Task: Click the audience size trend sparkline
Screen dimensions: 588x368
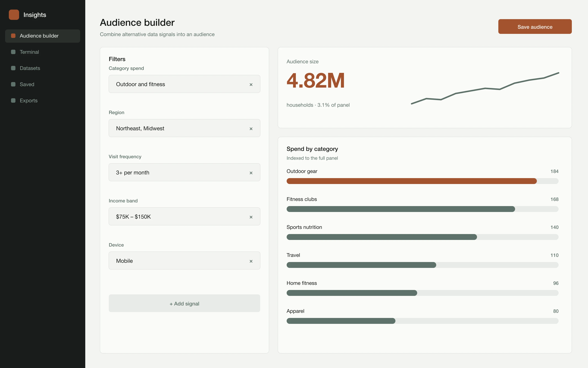Action: tap(485, 88)
